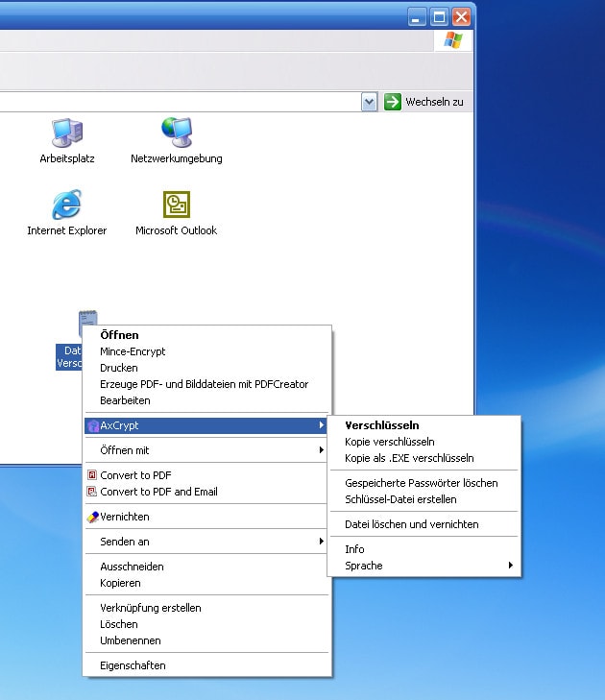Image resolution: width=605 pixels, height=700 pixels.
Task: Select the Microsoft Outlook icon
Action: tap(177, 205)
